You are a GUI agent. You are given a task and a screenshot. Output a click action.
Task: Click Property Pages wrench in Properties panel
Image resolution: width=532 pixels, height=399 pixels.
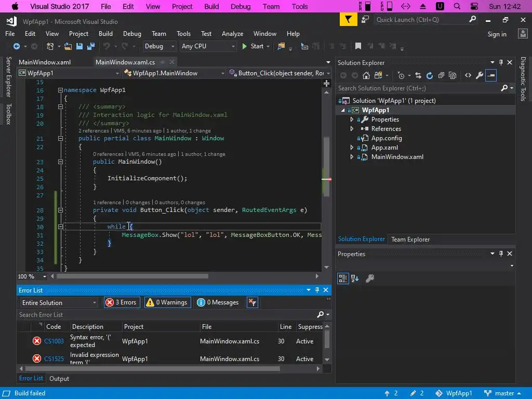click(369, 278)
